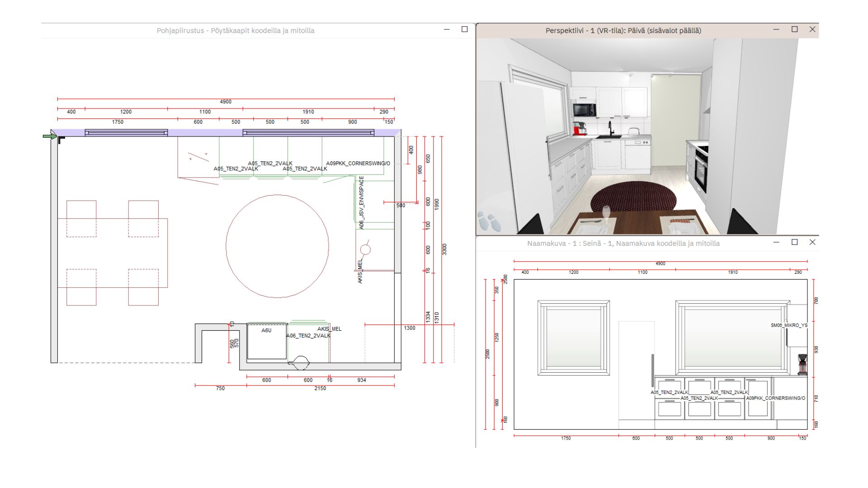This screenshot has height=488, width=868.
Task: Select the A6U cabinet label in floor plan
Action: coord(266,331)
